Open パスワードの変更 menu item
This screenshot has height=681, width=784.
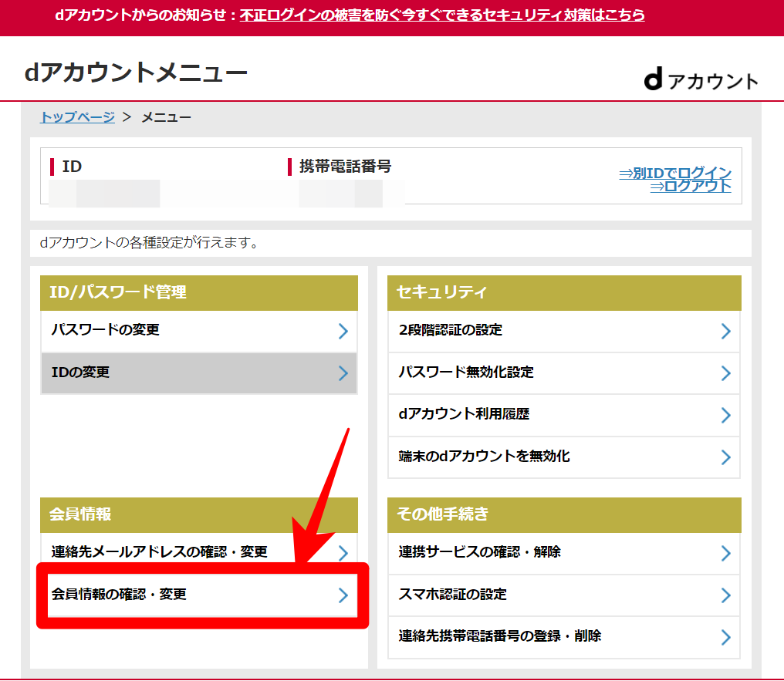[x=199, y=331]
